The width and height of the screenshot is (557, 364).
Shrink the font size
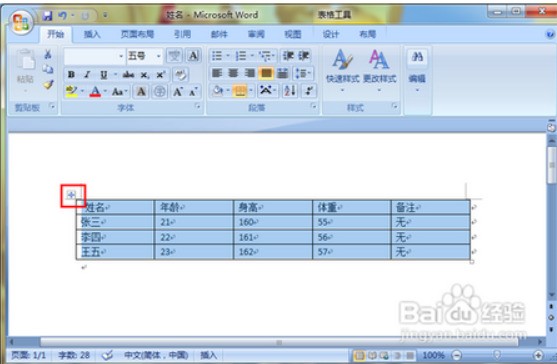click(193, 92)
